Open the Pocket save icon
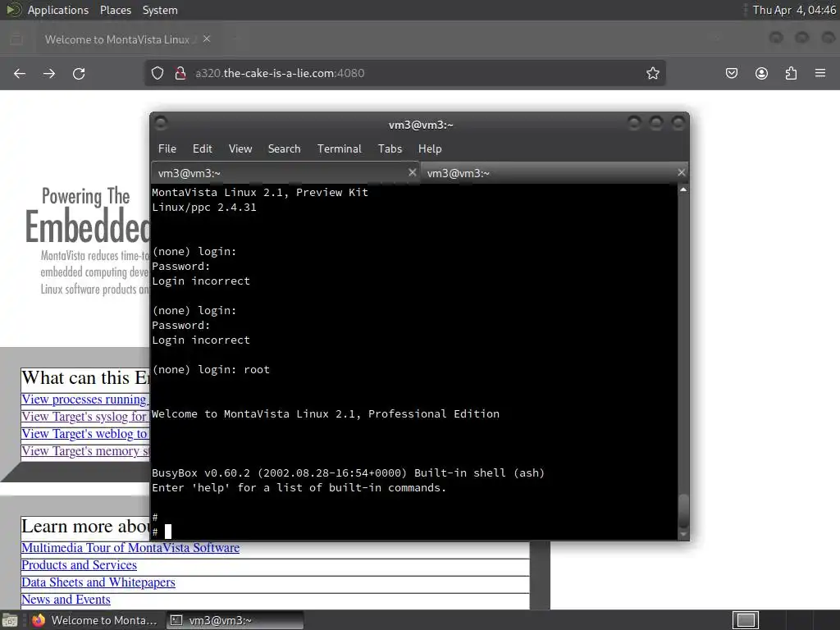Image resolution: width=840 pixels, height=630 pixels. (x=732, y=73)
